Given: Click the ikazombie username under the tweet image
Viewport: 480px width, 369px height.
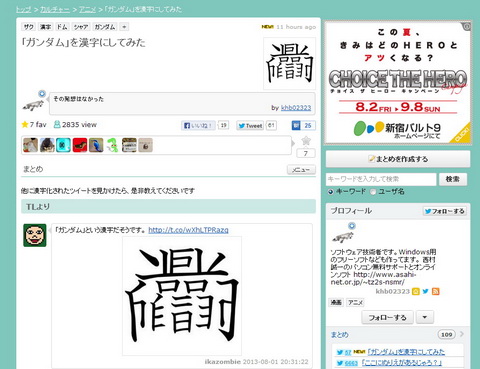Looking at the screenshot, I should pos(222,362).
